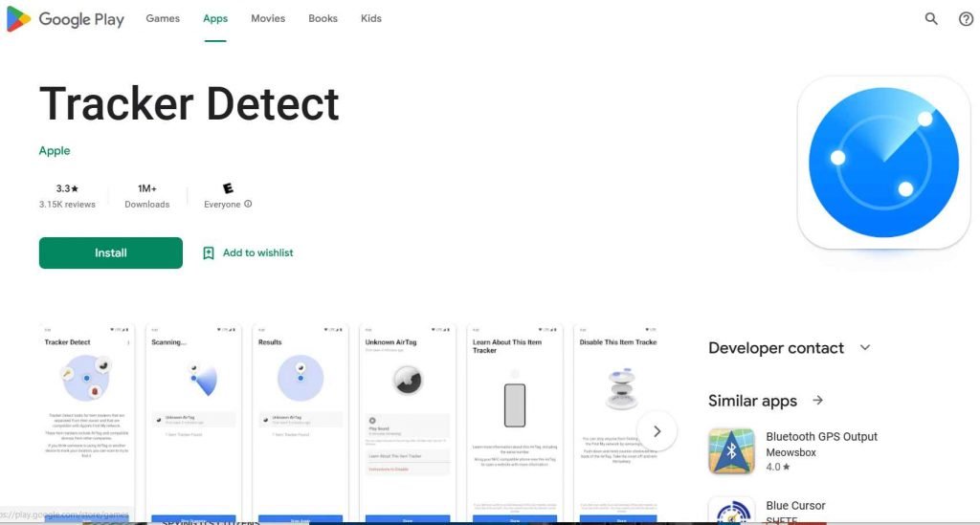Click the Meowsbox developer name

coord(791,452)
